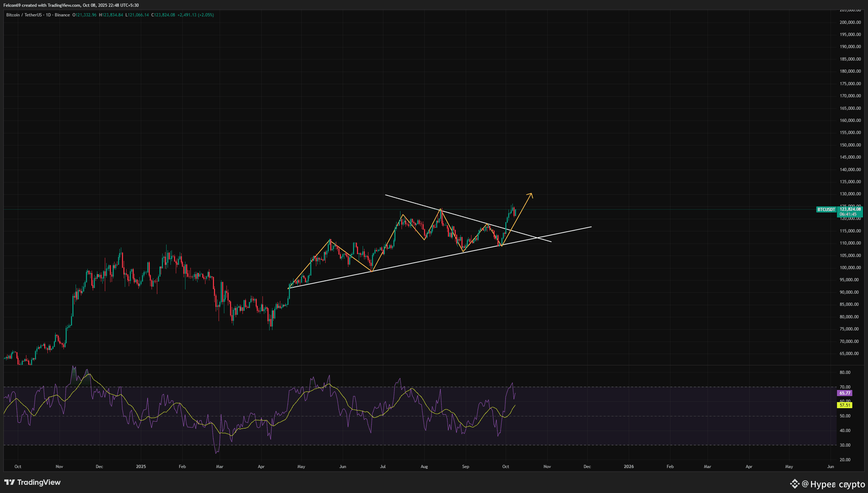The image size is (868, 493).
Task: Click the RSI 70.00 overbought level label
Action: (x=845, y=387)
